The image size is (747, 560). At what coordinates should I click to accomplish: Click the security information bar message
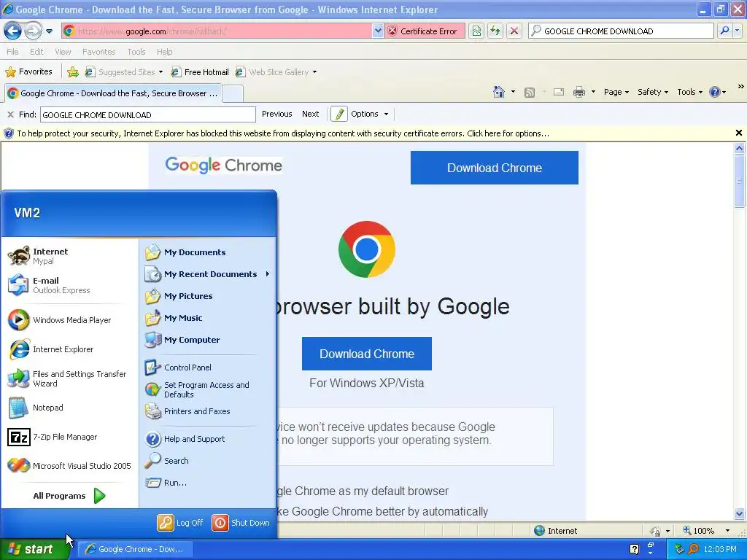click(x=283, y=133)
